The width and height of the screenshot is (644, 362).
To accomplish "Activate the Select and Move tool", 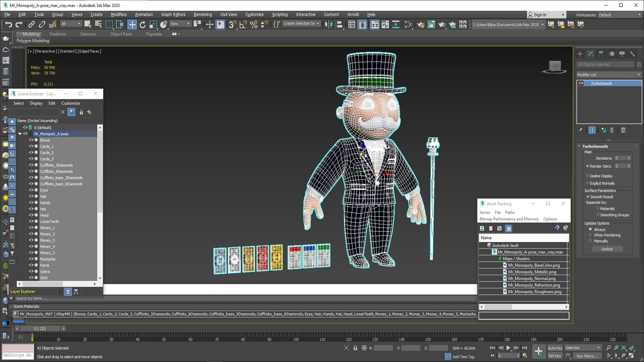I will [x=132, y=24].
